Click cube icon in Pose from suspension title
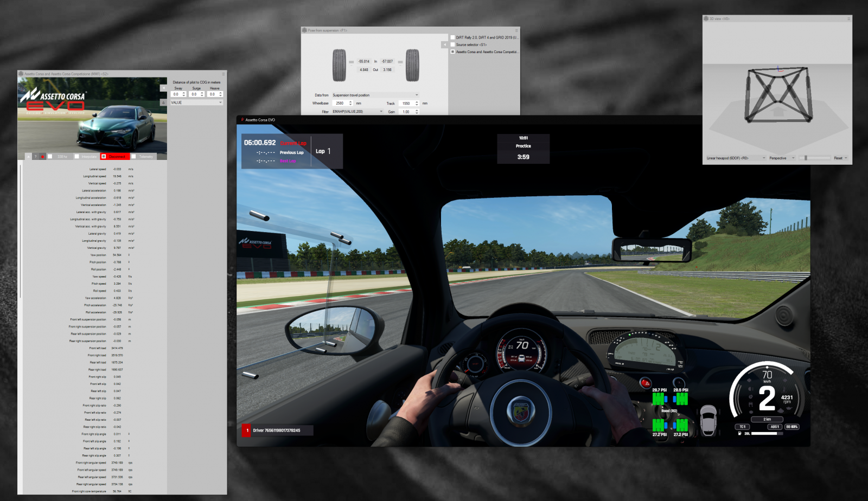The image size is (868, 501). (304, 30)
